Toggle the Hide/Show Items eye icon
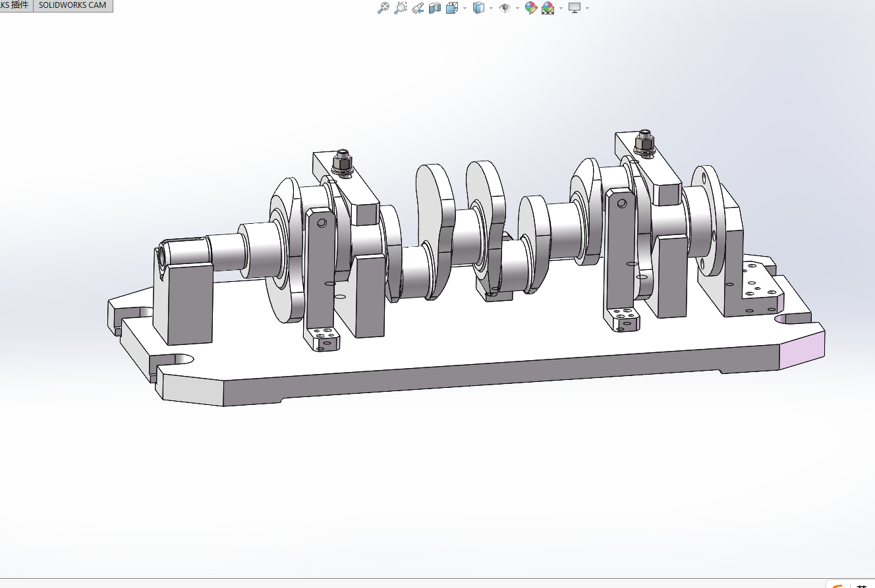 pyautogui.click(x=505, y=8)
